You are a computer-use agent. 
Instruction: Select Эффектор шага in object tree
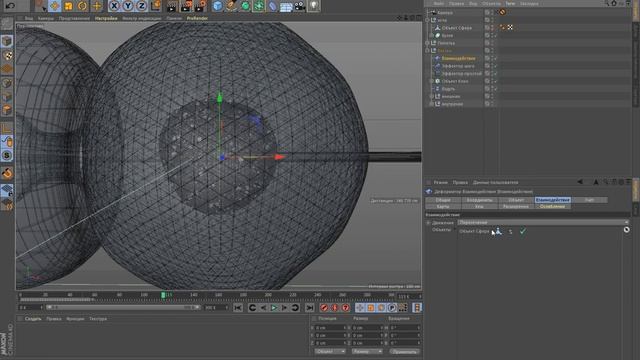(x=458, y=66)
